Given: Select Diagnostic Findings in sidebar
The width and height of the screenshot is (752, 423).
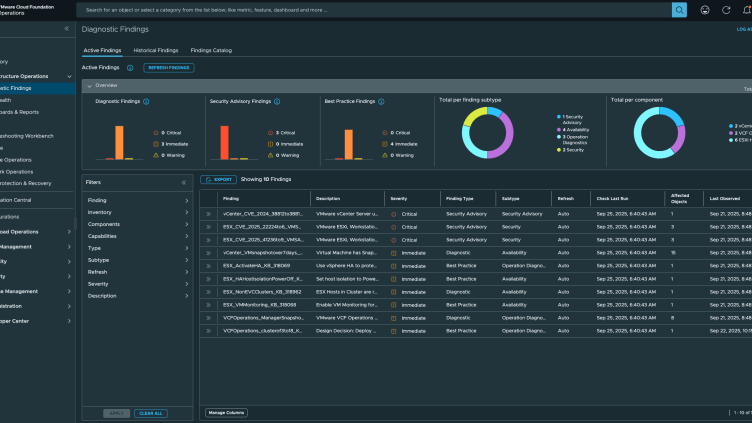Looking at the screenshot, I should pos(37,88).
